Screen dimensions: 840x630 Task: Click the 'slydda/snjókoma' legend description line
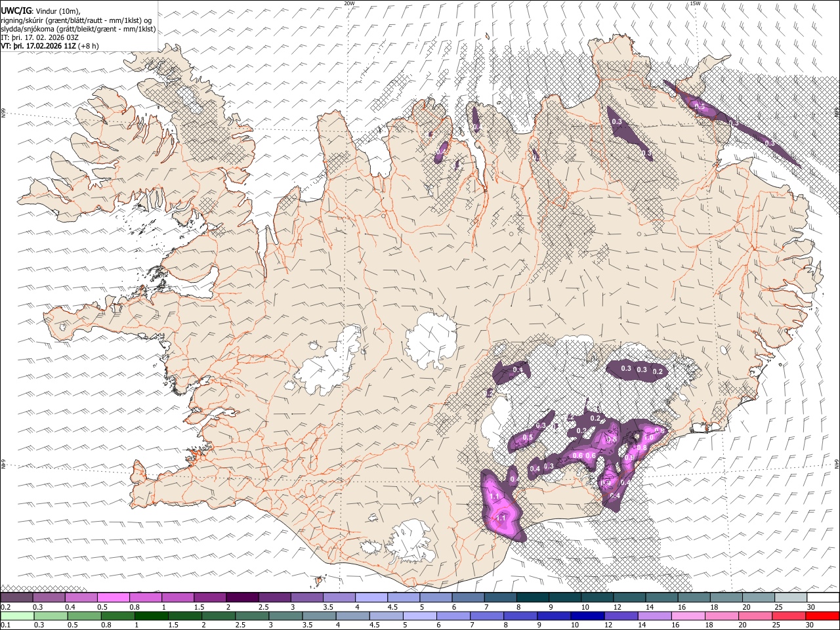coord(78,29)
